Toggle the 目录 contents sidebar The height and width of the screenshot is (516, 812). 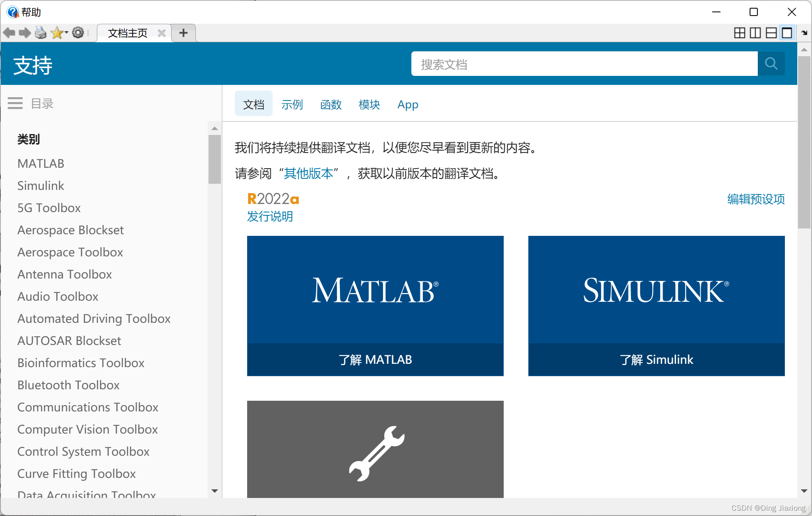[15, 103]
